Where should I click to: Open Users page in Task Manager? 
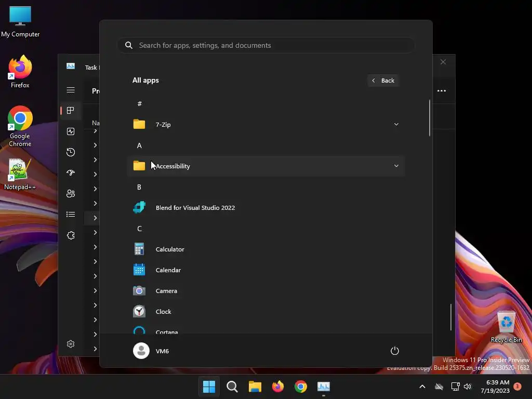(x=71, y=193)
